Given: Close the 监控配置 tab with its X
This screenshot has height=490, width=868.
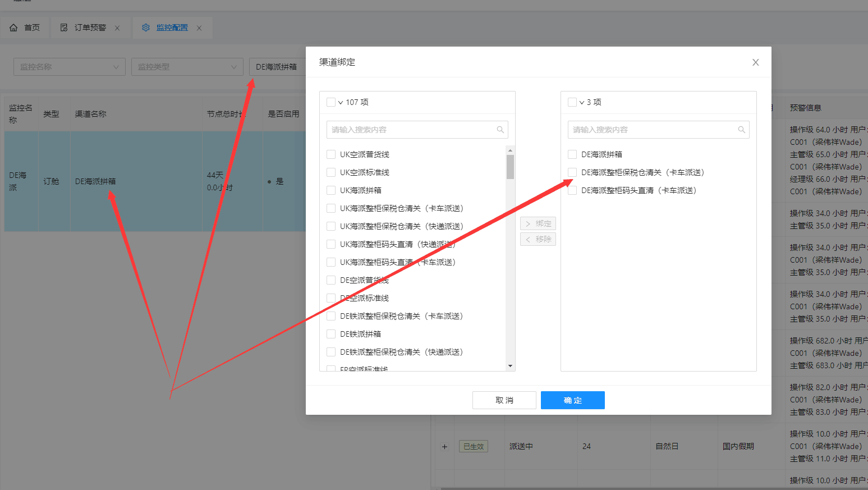Looking at the screenshot, I should point(199,28).
